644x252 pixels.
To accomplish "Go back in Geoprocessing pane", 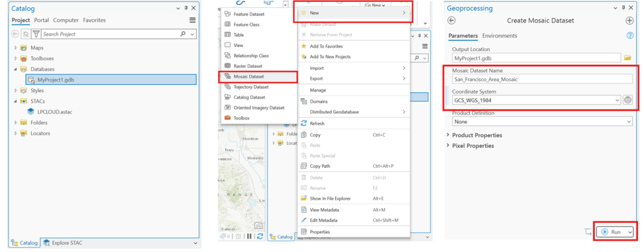I will click(451, 21).
